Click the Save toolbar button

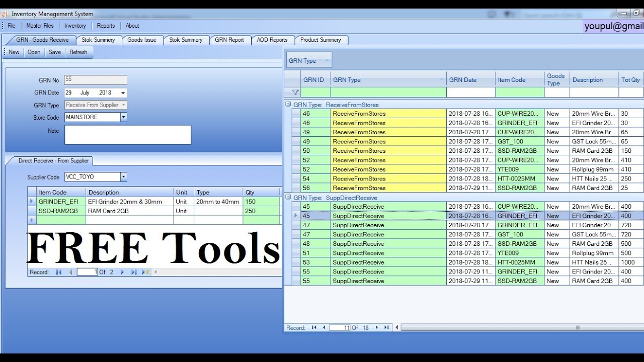pos(55,52)
